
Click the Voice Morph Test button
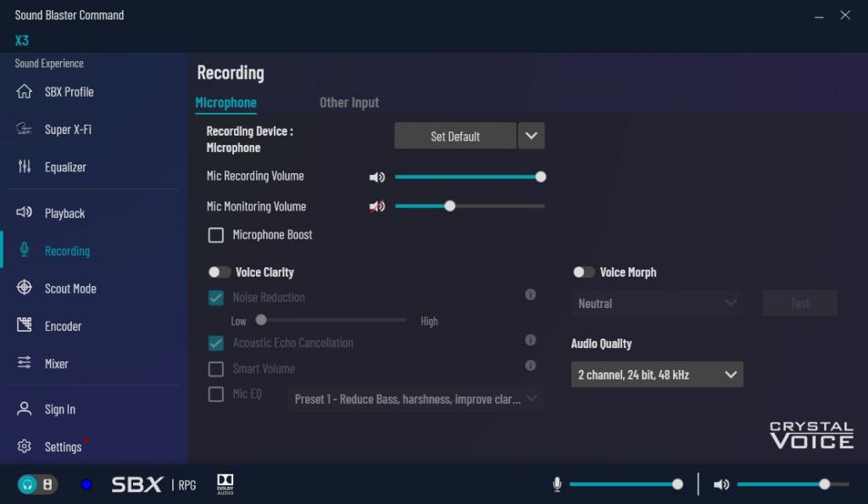[800, 303]
